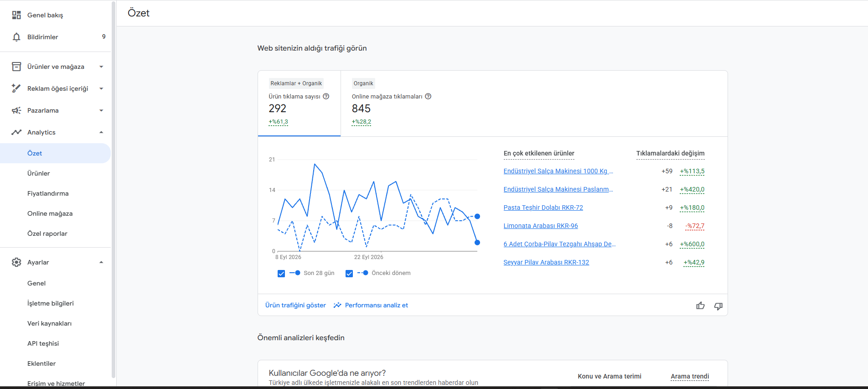Give thumbs down feedback on traffic card

point(718,306)
